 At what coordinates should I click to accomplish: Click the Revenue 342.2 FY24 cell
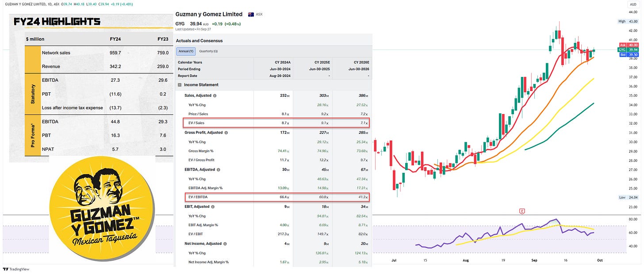115,66
